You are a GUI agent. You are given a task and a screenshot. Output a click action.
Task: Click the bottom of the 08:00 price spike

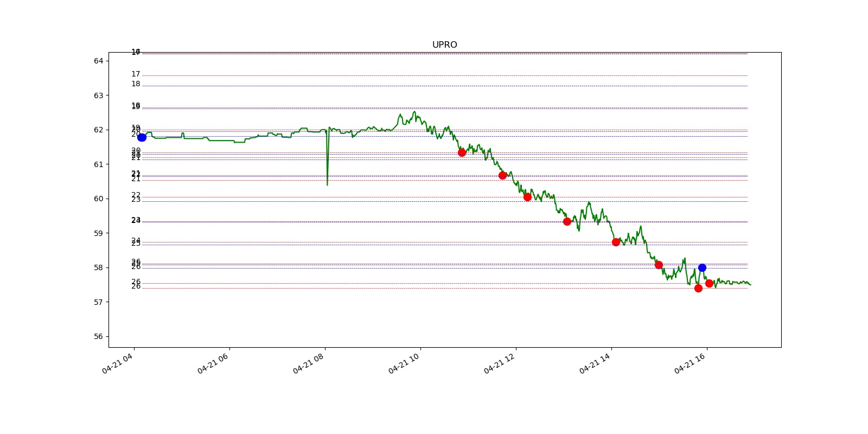pos(327,184)
